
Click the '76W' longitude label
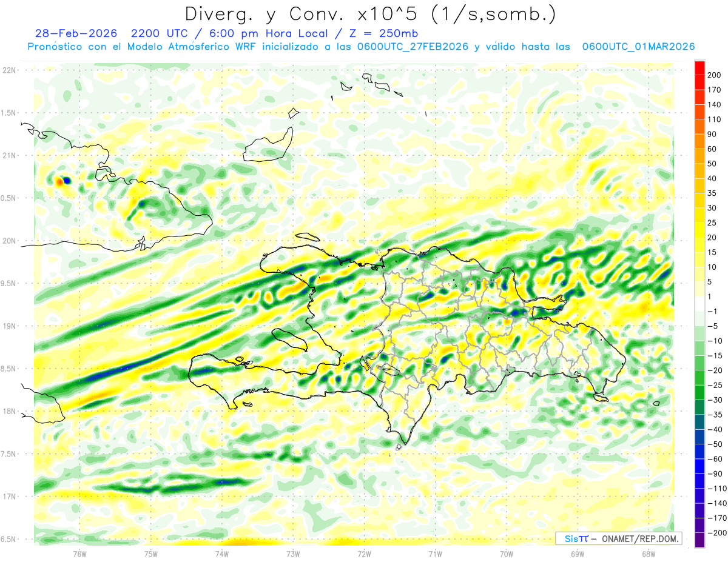[x=79, y=554]
